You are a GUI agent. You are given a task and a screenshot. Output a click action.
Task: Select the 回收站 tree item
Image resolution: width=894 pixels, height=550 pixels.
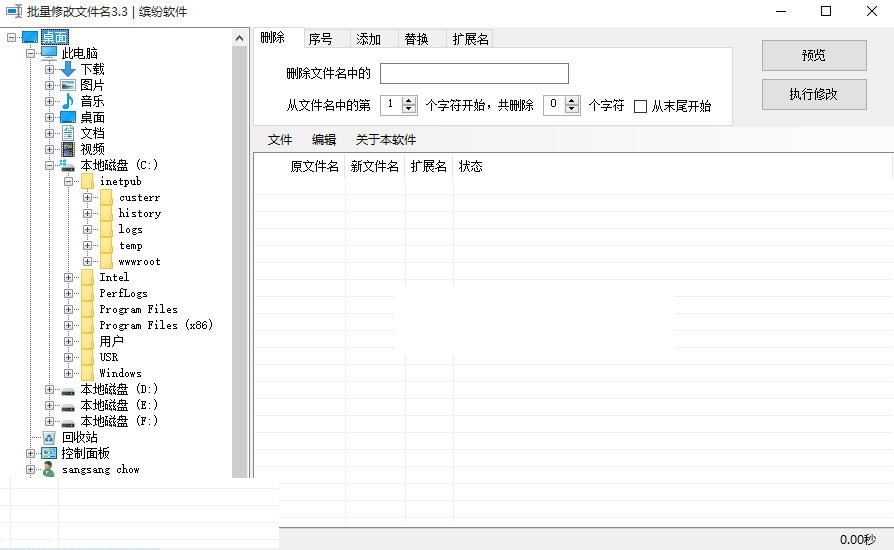pyautogui.click(x=80, y=438)
